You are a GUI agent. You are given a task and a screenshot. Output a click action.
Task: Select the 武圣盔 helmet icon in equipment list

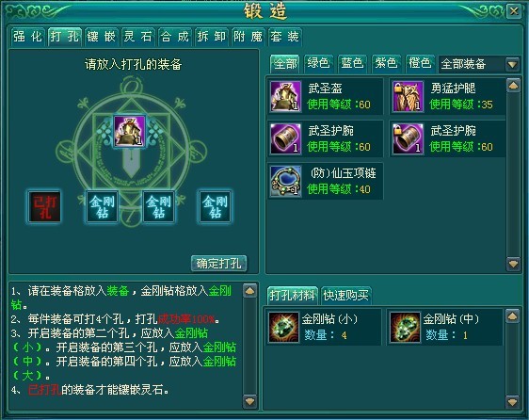tap(285, 97)
